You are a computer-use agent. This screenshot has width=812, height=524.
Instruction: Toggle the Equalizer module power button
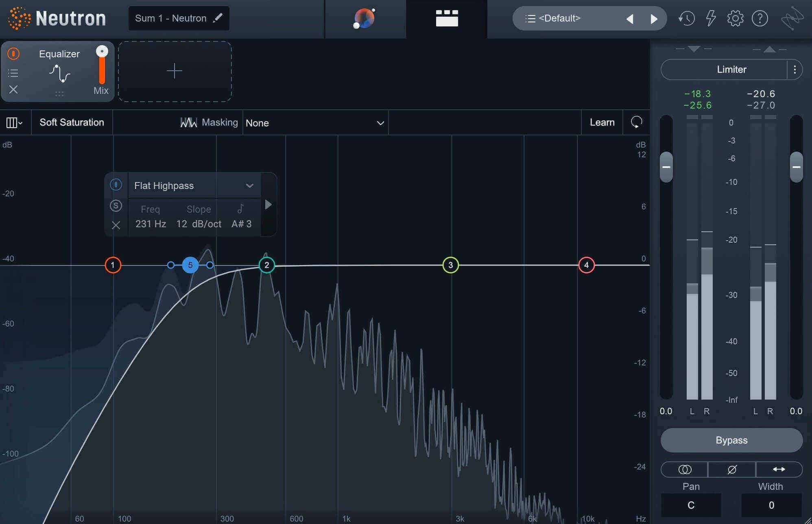coord(13,54)
